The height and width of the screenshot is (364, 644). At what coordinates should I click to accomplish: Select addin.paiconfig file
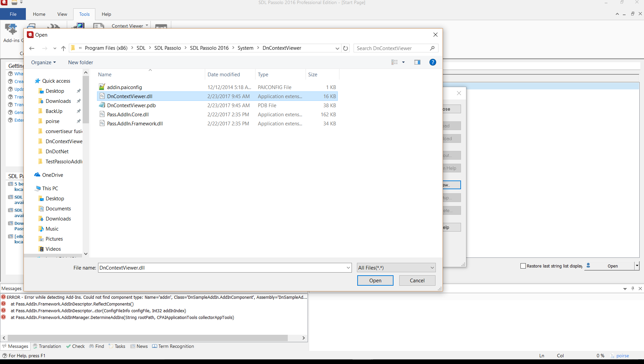point(217,87)
